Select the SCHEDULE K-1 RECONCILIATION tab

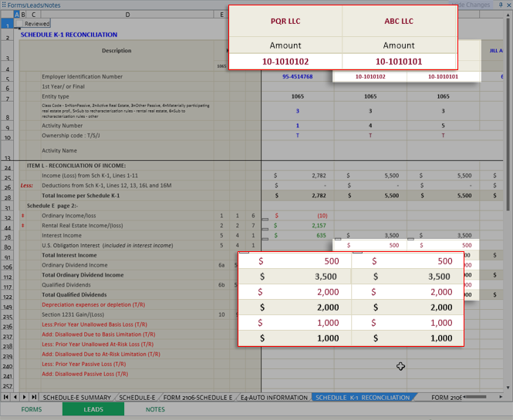(363, 398)
